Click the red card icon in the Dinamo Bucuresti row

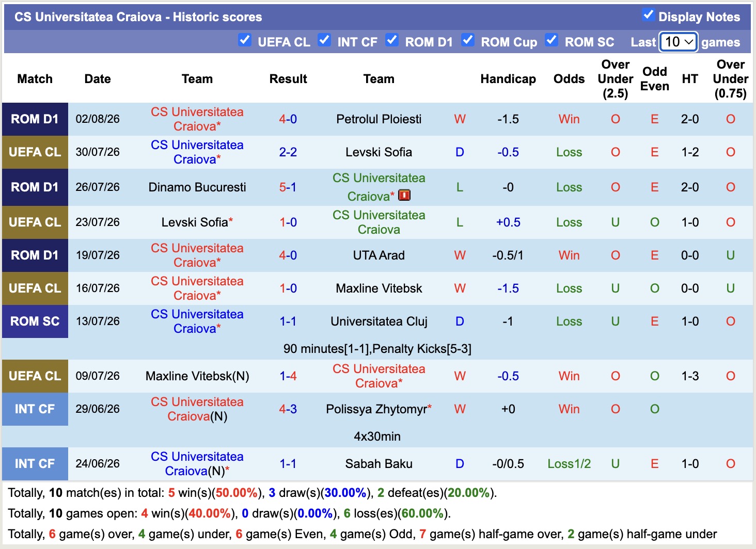point(404,195)
